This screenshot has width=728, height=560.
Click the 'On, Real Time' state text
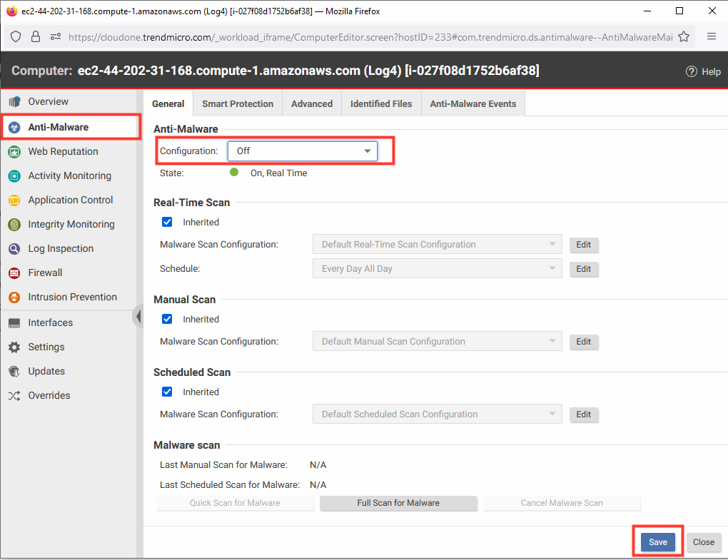[x=278, y=173]
